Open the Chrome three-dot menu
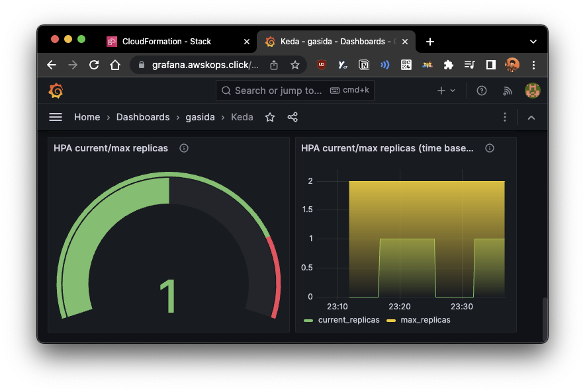Image resolution: width=585 pixels, height=392 pixels. tap(533, 65)
